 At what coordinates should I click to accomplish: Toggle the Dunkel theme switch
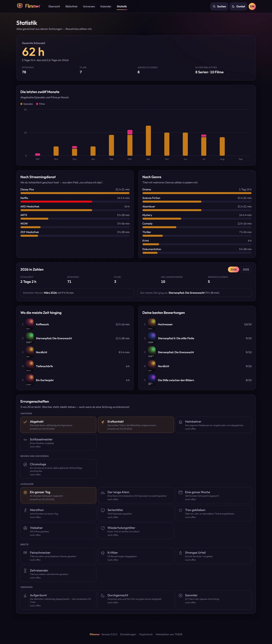point(238,7)
